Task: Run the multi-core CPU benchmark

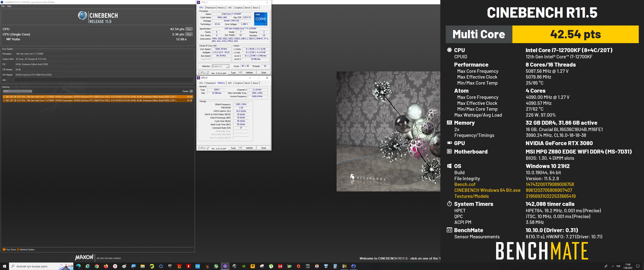Action: pos(189,29)
